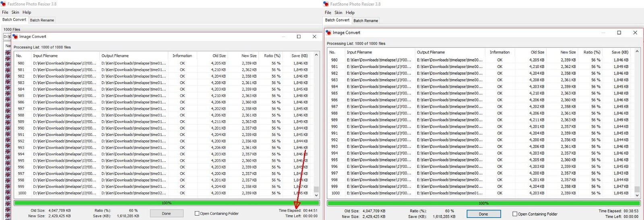This screenshot has width=644, height=220.
Task: Click right dialog's green 100% progress bar
Action: click(x=483, y=203)
